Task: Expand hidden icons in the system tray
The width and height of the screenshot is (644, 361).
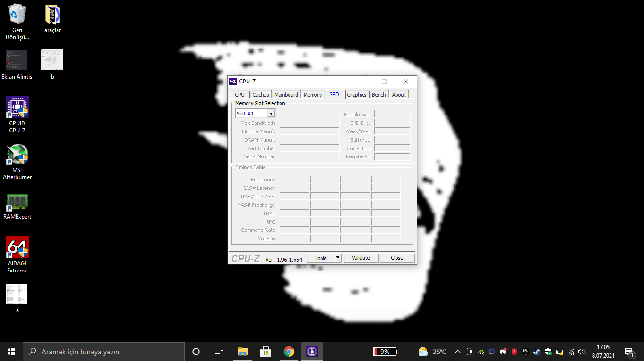Action: click(457, 352)
